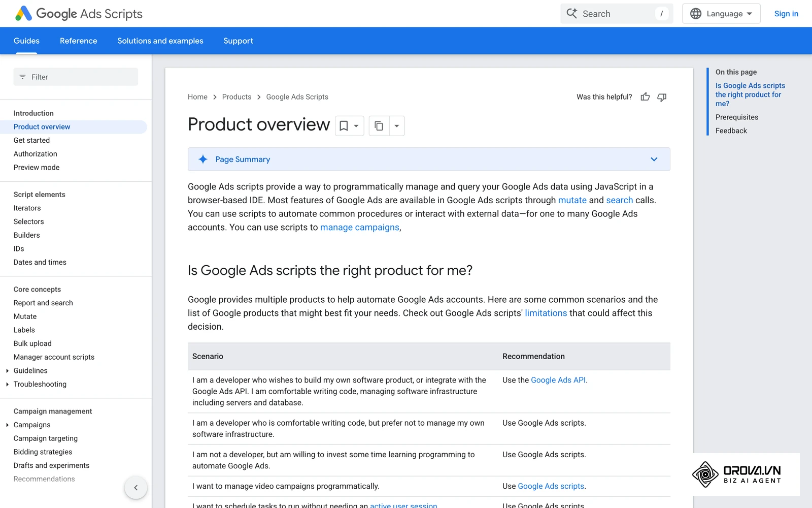Open the manage campaigns link

click(x=359, y=228)
